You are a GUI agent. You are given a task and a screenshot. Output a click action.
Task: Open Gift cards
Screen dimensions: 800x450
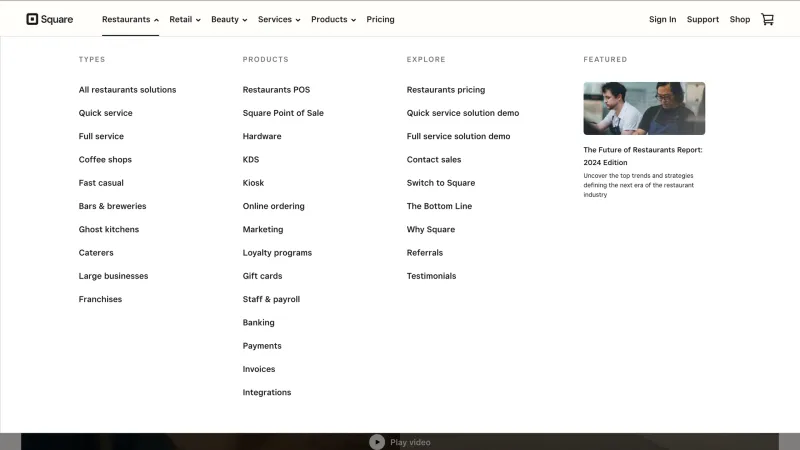262,276
